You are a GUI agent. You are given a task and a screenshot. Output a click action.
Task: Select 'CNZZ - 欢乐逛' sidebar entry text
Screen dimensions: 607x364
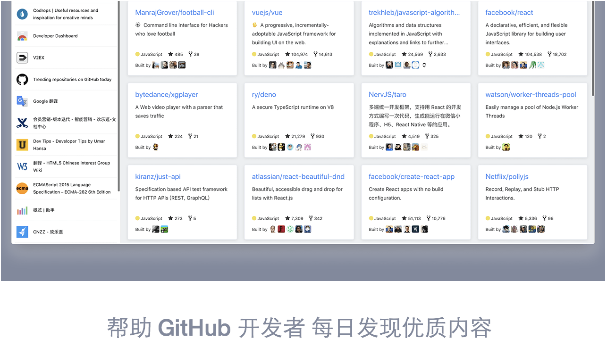(x=48, y=232)
